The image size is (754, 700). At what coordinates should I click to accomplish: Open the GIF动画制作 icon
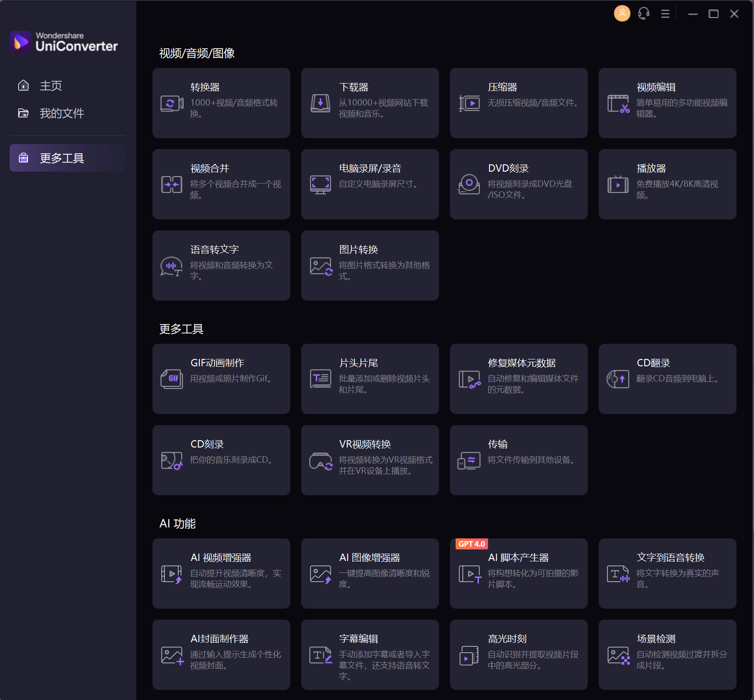[172, 379]
